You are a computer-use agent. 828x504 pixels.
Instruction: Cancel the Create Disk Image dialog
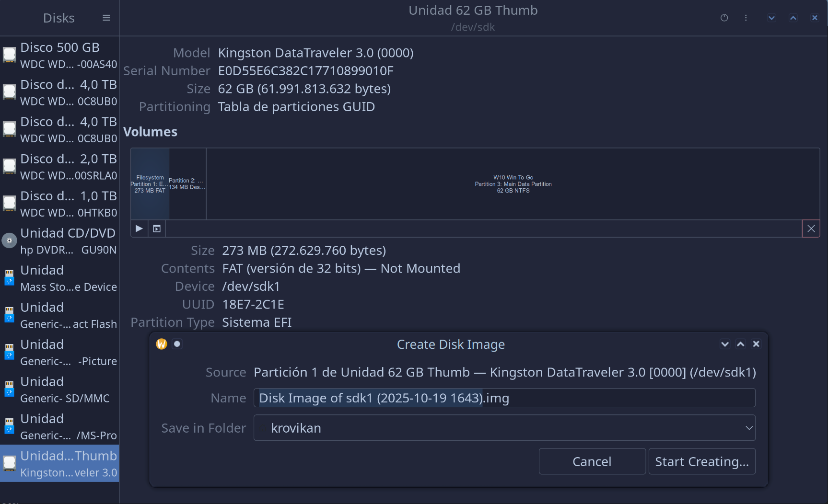point(592,461)
